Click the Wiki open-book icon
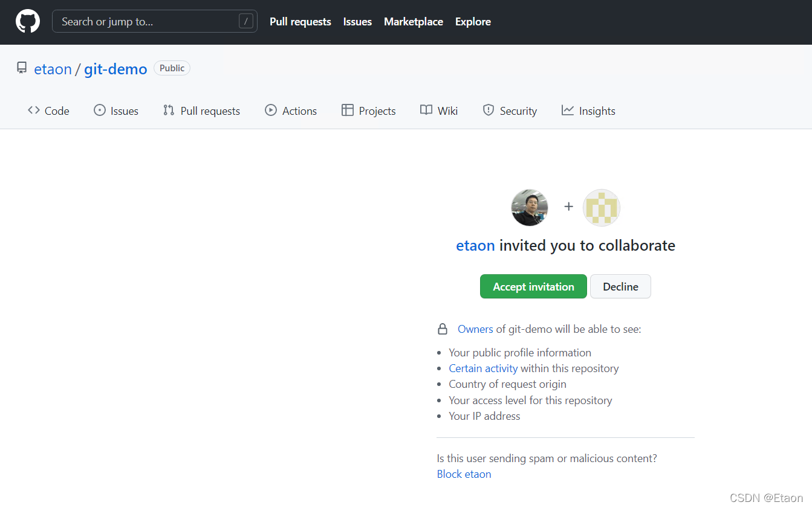This screenshot has width=812, height=508. [426, 111]
